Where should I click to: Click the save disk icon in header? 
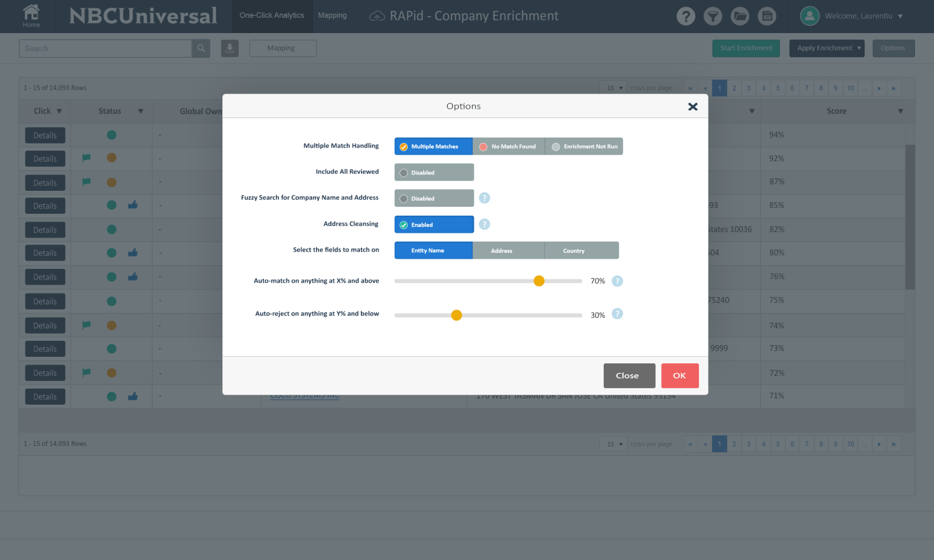coord(767,17)
